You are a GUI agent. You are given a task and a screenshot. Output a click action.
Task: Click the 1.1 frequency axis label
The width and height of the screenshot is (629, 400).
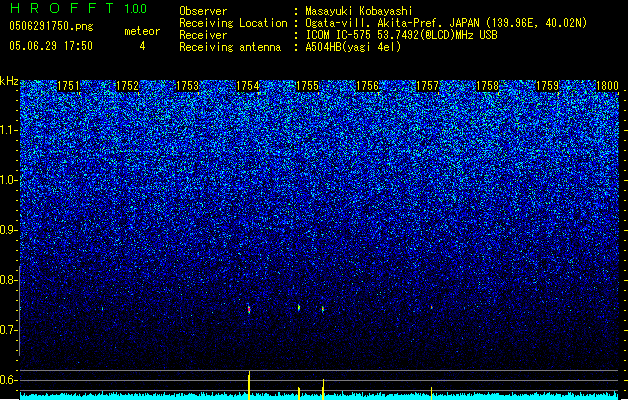pyautogui.click(x=9, y=130)
